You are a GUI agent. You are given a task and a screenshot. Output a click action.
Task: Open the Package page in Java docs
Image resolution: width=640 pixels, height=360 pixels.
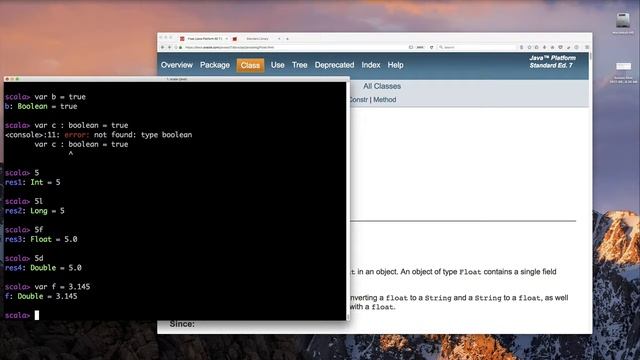point(215,65)
